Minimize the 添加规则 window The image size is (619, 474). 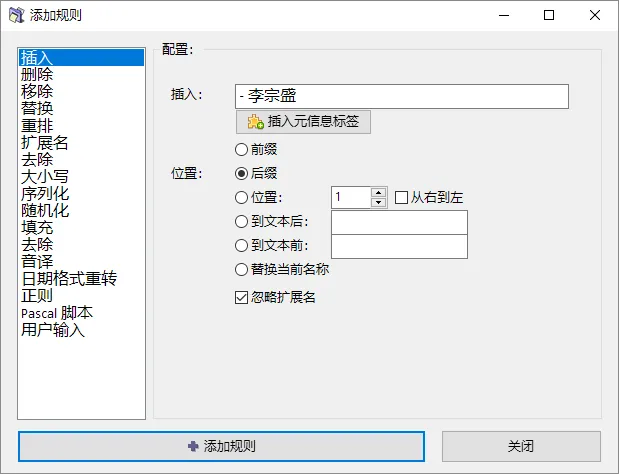coord(504,15)
